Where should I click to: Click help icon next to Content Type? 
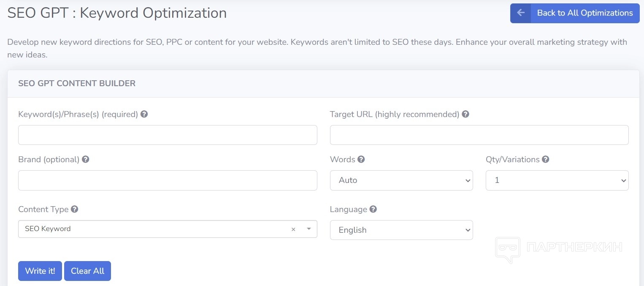point(74,209)
